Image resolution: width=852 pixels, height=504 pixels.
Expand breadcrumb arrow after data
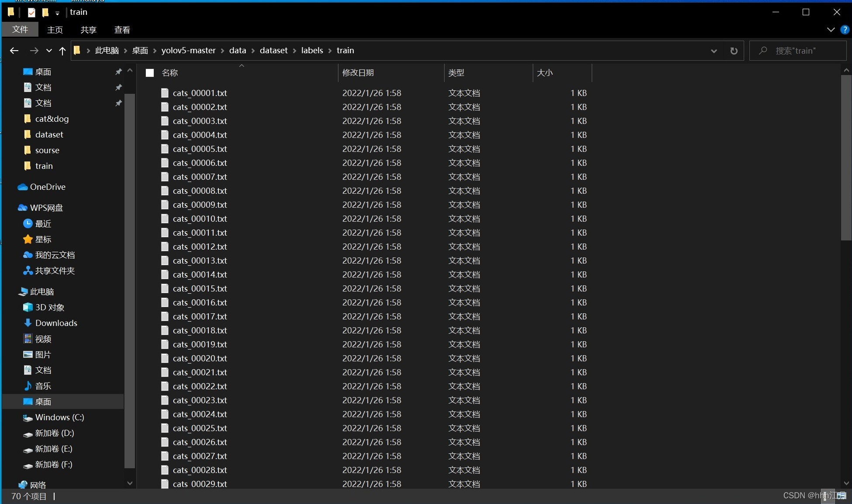click(x=253, y=51)
